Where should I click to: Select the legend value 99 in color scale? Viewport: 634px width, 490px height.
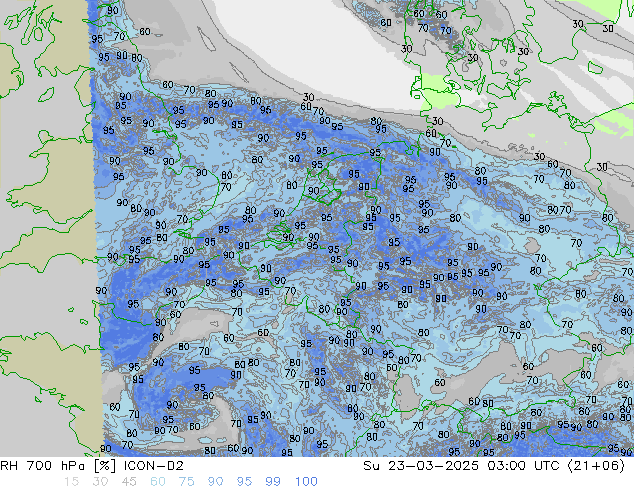(273, 482)
